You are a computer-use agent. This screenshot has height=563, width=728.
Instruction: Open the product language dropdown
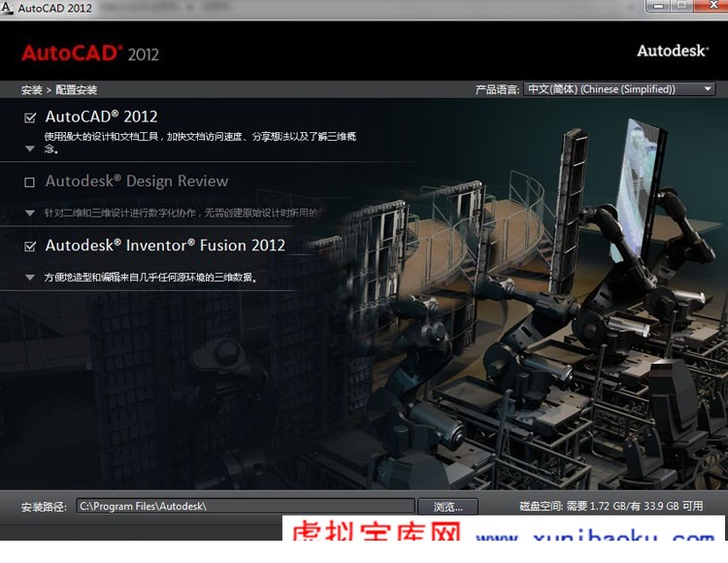coord(619,89)
